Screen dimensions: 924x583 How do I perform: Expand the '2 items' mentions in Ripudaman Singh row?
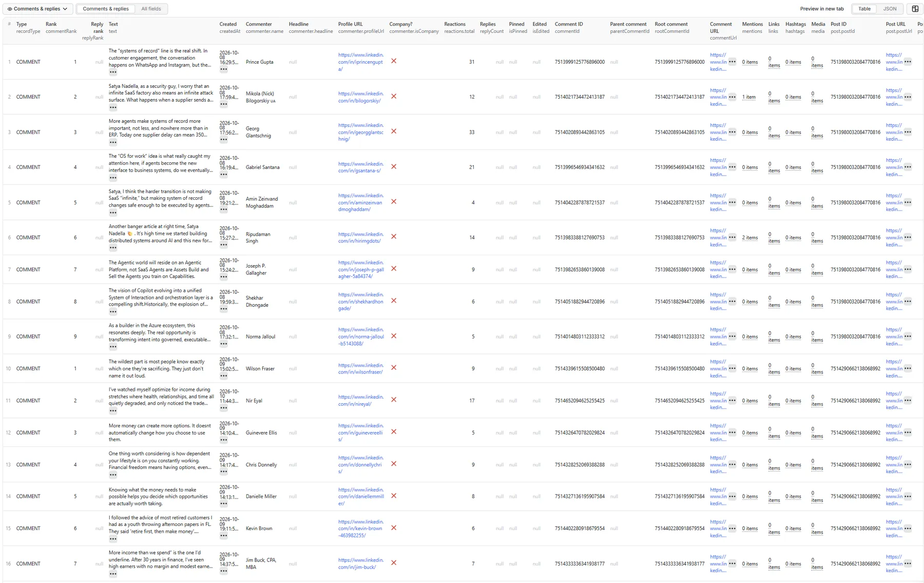pos(749,238)
